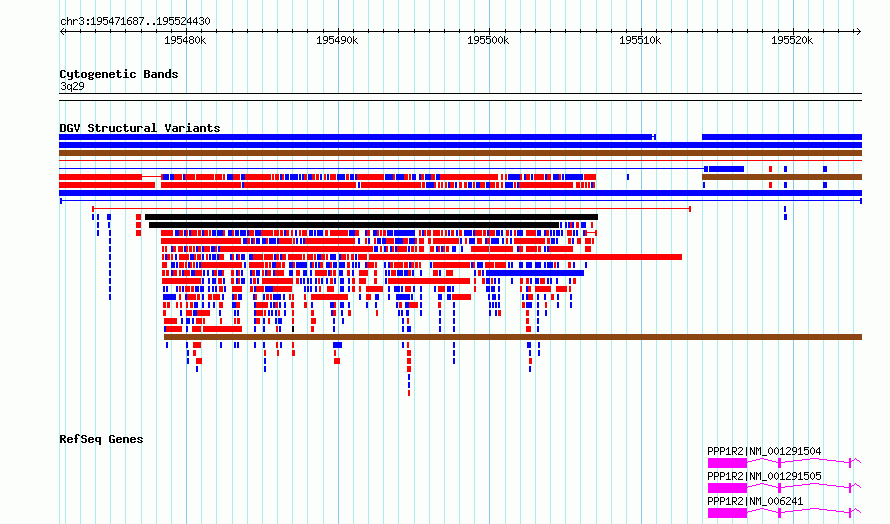Click the long solid red bar extending right
The width and height of the screenshot is (890, 524).
pos(525,257)
